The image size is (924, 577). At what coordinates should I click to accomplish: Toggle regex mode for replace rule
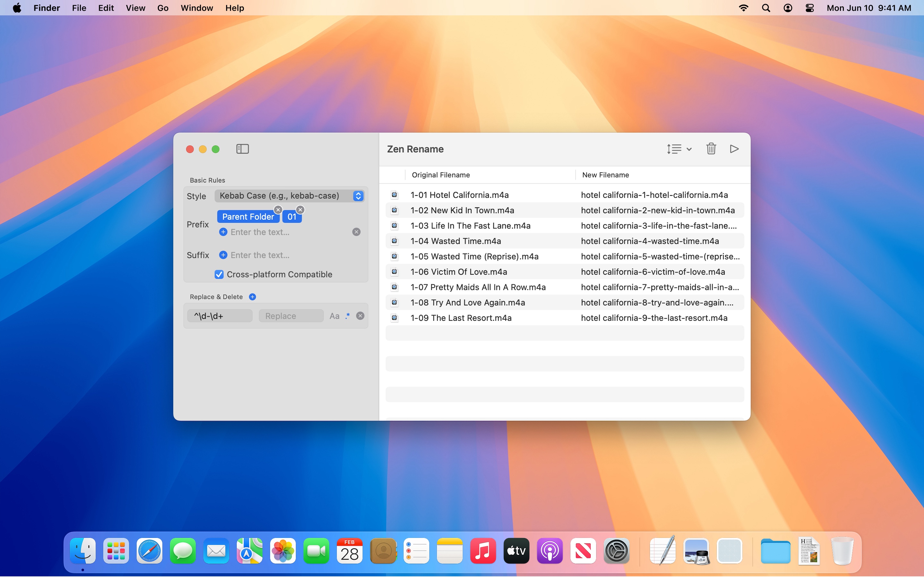[347, 316]
